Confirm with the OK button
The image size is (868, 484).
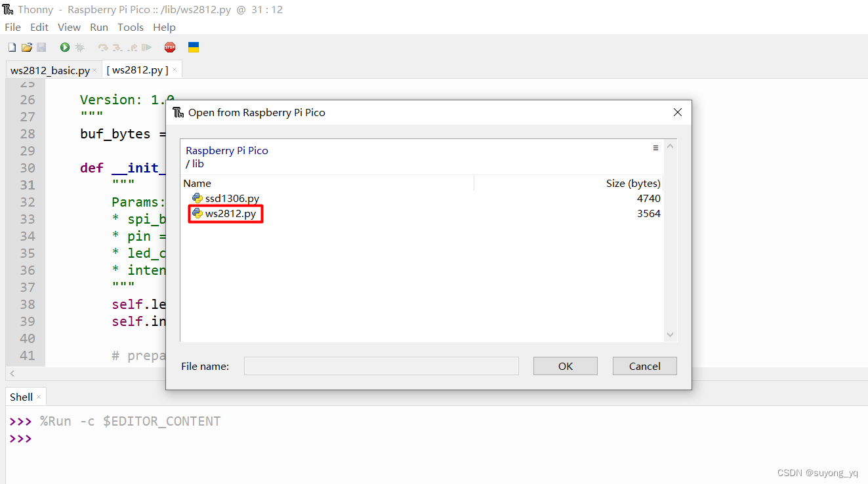pos(566,366)
